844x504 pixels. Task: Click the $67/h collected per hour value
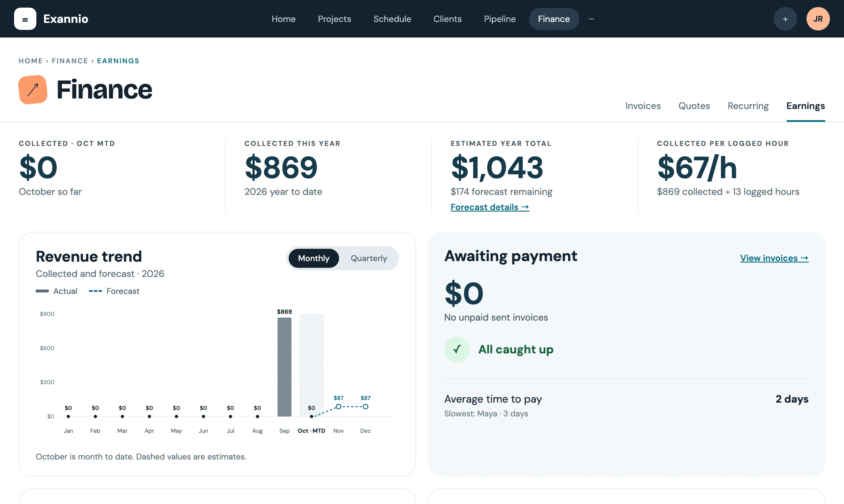click(697, 167)
